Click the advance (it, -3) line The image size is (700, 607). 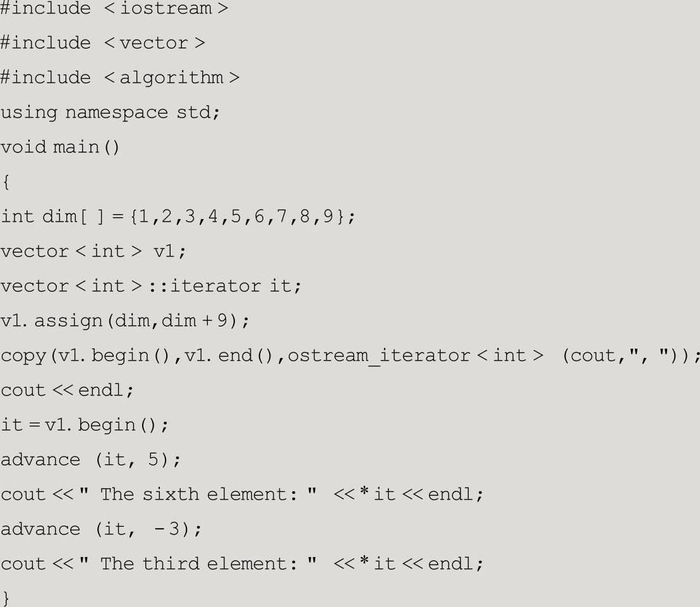[x=101, y=529]
